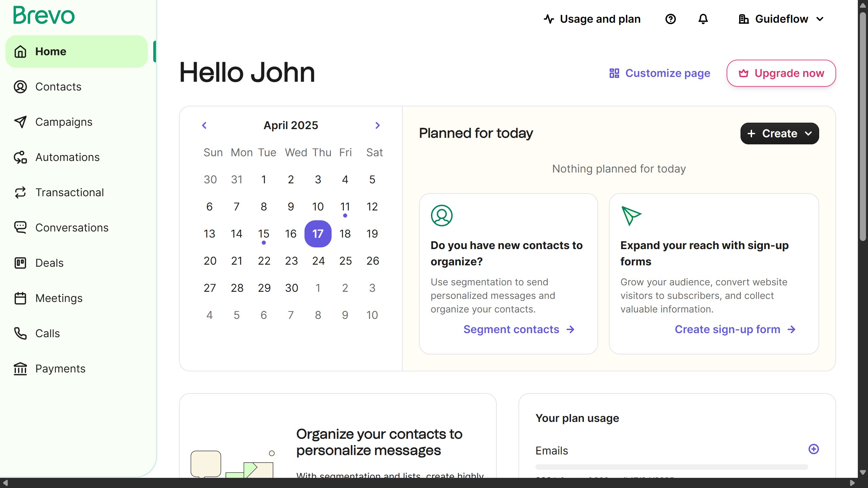Viewport: 868px width, 488px height.
Task: Go to next month in calendar
Action: tap(377, 125)
